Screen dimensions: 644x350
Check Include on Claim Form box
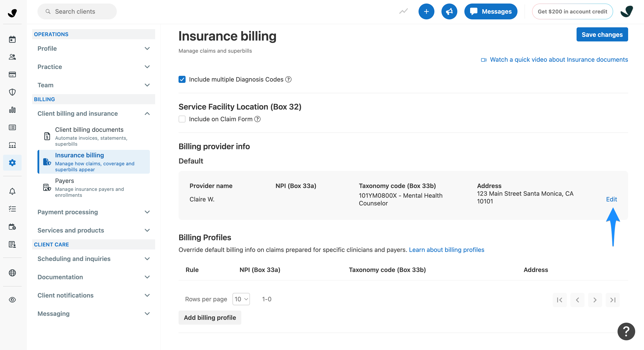click(x=182, y=119)
